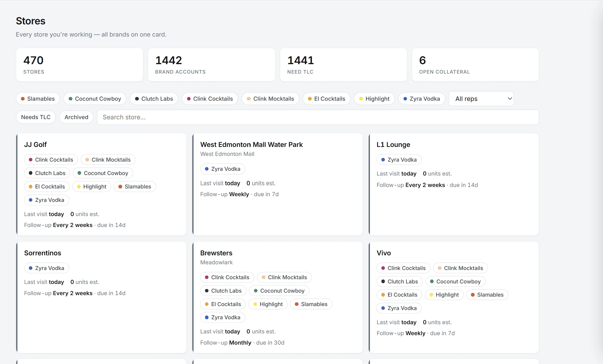Image resolution: width=603 pixels, height=364 pixels.
Task: Select Zyra Vodka tag on Water Park card
Action: 223,169
